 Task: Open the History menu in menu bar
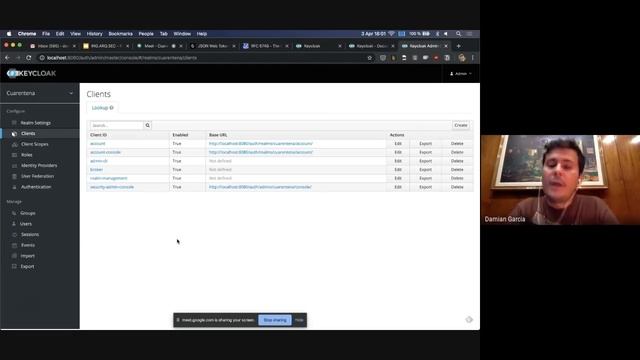point(94,34)
